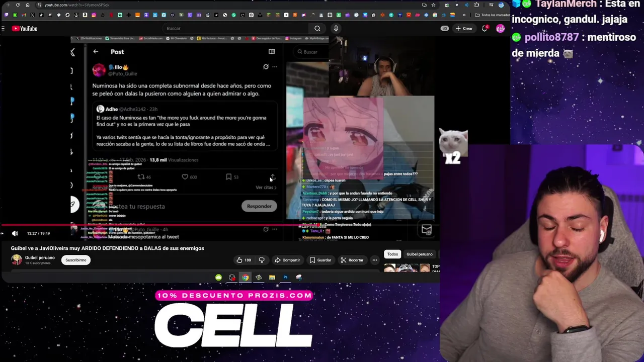This screenshot has width=644, height=362.
Task: Select the Todos filter chip
Action: 392,254
